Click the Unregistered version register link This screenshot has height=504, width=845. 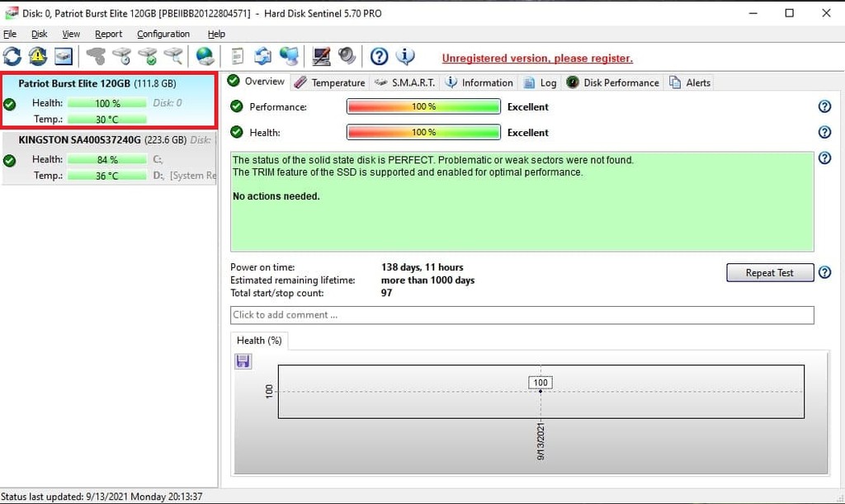[x=537, y=59]
